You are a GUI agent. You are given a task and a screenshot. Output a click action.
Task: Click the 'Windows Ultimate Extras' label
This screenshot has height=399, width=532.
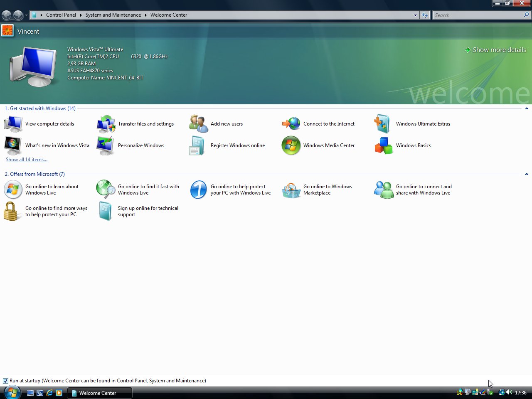coord(423,124)
